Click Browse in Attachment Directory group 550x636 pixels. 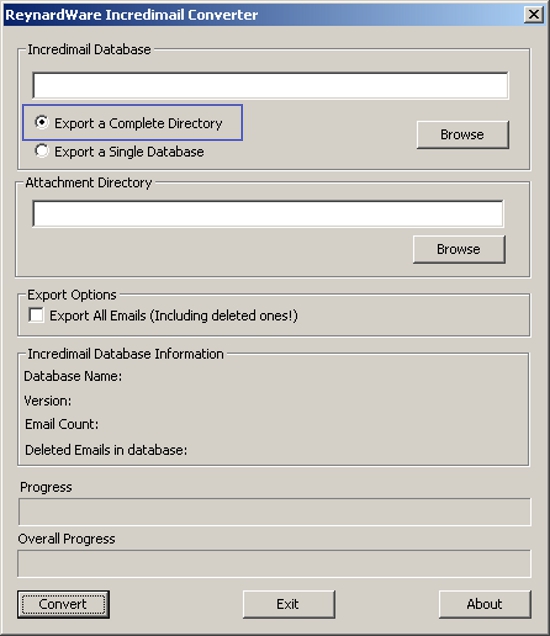pyautogui.click(x=459, y=249)
